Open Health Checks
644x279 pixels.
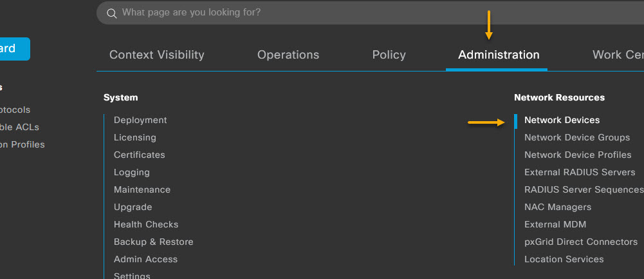[x=146, y=224]
